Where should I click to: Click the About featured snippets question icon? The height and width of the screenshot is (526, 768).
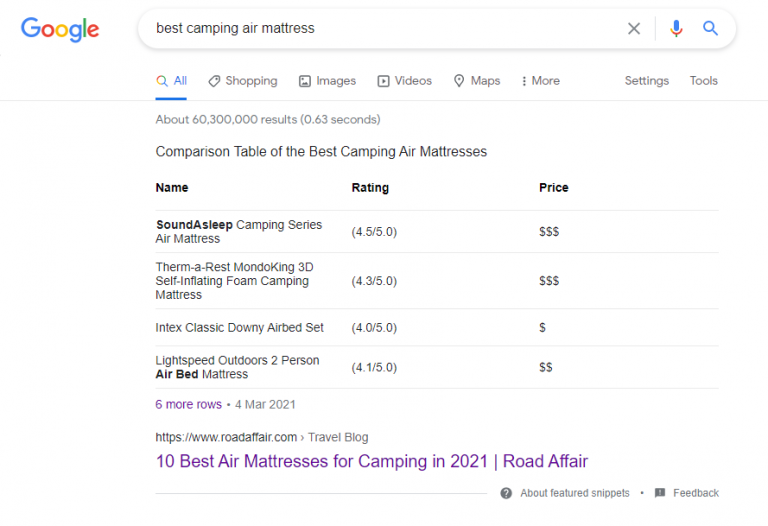tap(506, 493)
